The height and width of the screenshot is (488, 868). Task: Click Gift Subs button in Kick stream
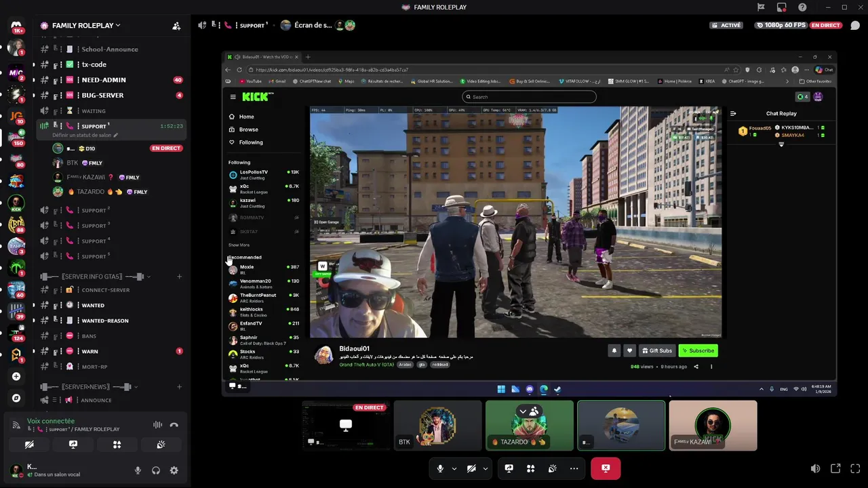(x=657, y=350)
